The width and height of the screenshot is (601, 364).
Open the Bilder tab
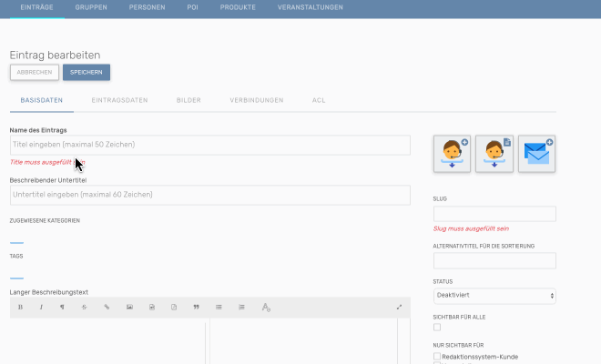tap(189, 100)
